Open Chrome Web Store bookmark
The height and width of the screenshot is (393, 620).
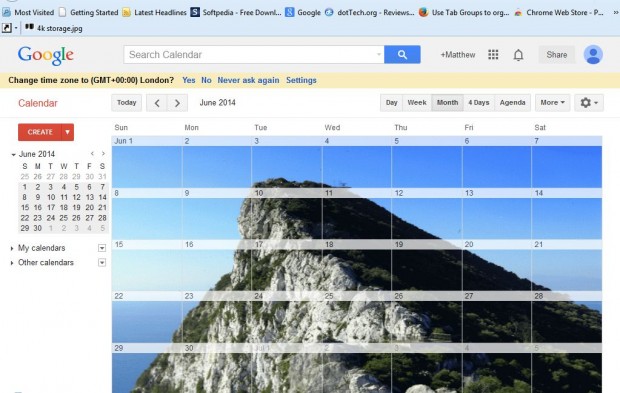[559, 12]
